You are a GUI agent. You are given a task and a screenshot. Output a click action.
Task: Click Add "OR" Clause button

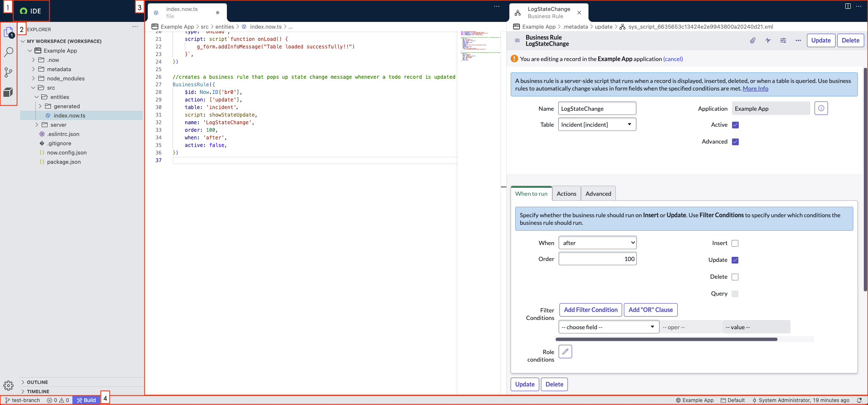pos(650,310)
